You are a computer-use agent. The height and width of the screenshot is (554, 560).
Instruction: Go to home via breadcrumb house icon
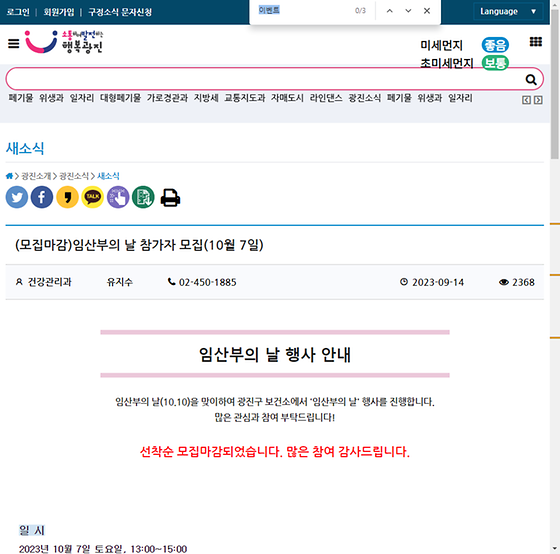coord(9,176)
